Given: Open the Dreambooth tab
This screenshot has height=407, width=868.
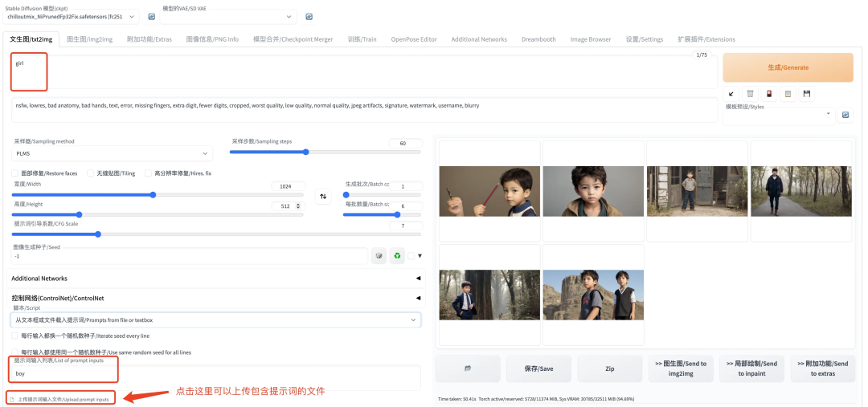Looking at the screenshot, I should click(x=538, y=39).
